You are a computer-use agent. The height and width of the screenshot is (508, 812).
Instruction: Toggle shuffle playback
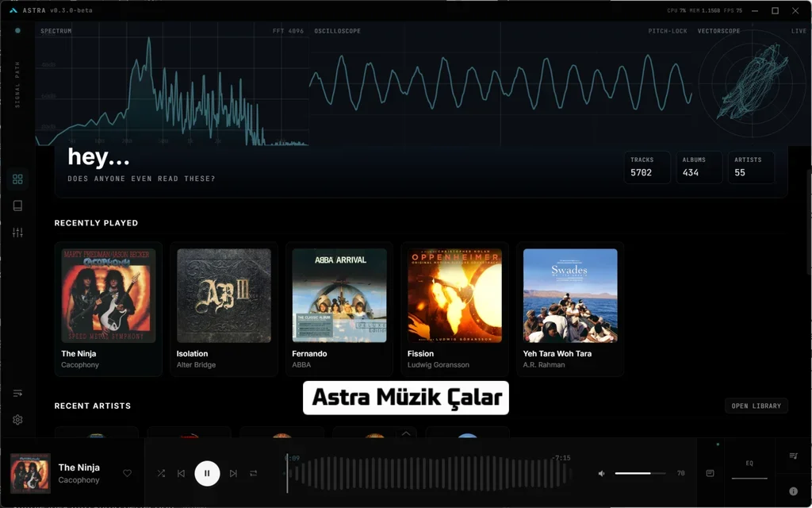[161, 474]
